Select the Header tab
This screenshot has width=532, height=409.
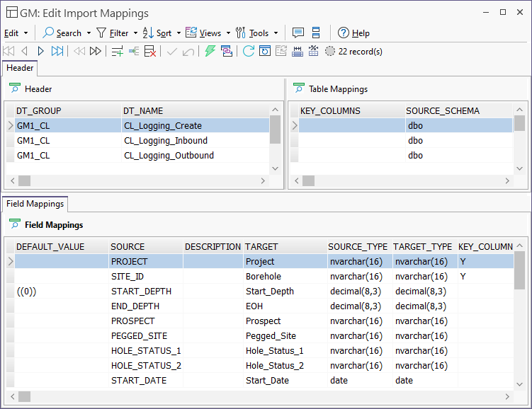[20, 68]
